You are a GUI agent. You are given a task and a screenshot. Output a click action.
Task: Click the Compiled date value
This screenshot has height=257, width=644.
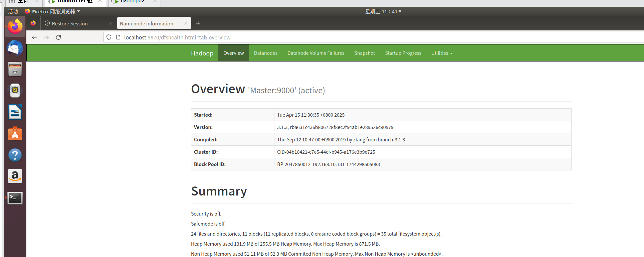click(x=341, y=140)
